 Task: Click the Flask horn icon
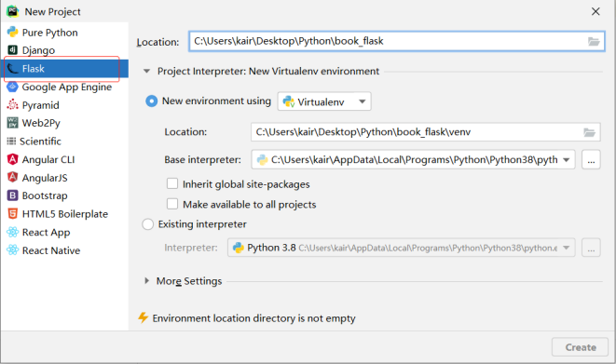point(12,69)
